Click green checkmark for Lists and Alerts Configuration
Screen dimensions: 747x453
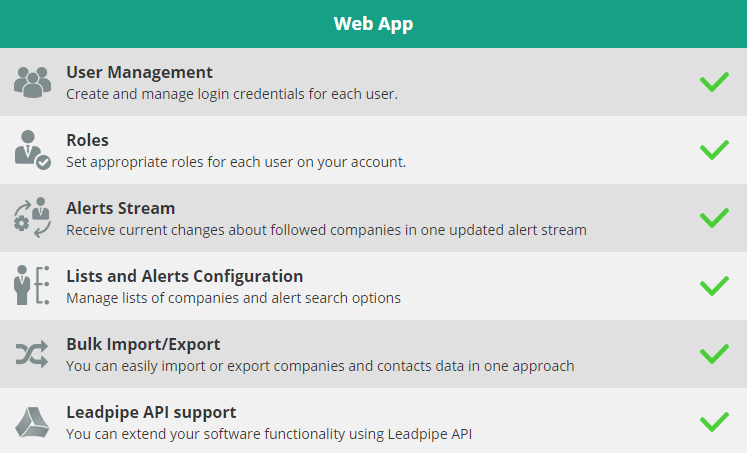pos(714,286)
